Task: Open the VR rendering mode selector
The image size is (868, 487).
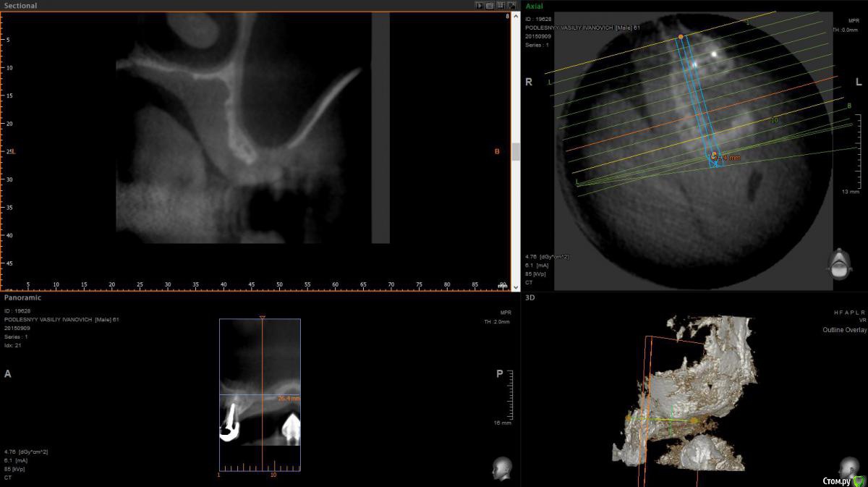Action: (862, 320)
